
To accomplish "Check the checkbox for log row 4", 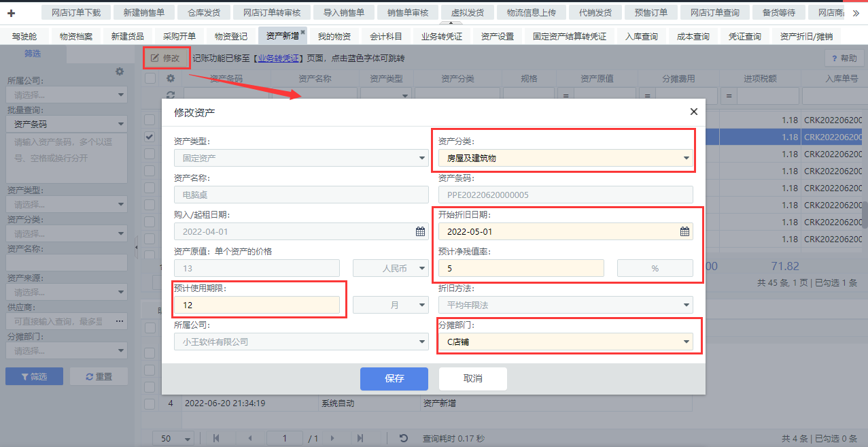I will coord(150,403).
